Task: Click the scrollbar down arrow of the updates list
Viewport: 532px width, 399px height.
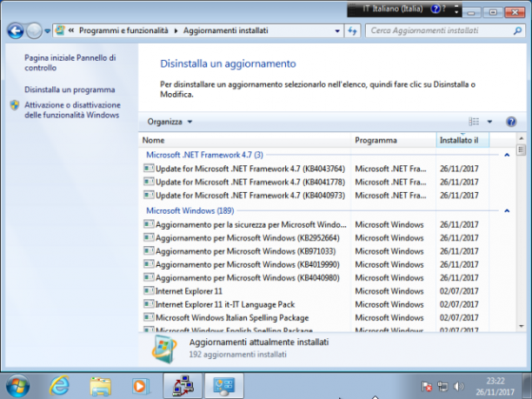Action: click(x=522, y=326)
